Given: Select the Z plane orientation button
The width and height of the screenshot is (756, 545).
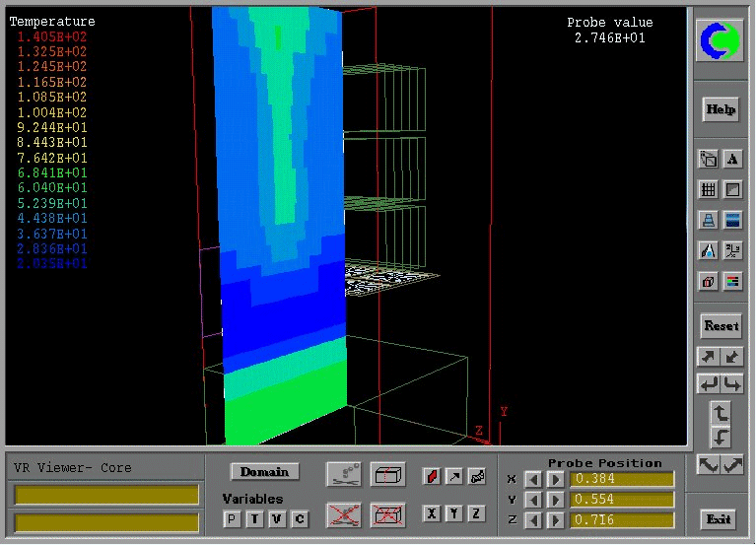Looking at the screenshot, I should (476, 513).
